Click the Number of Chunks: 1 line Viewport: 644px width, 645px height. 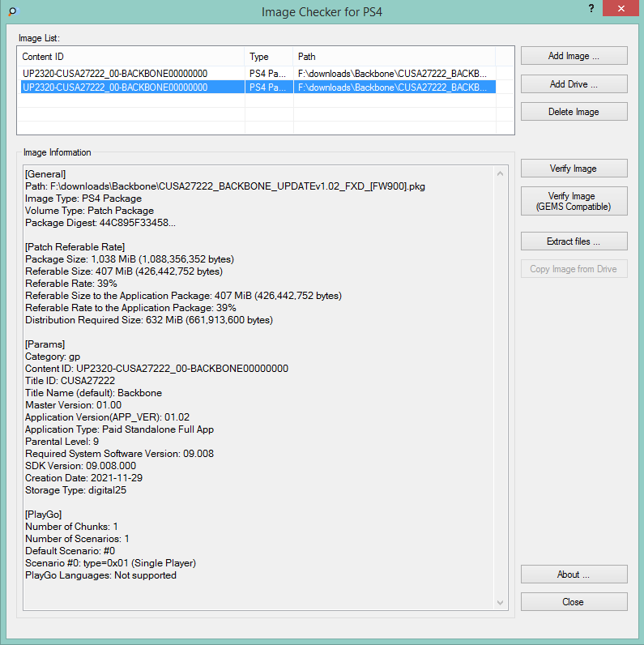pyautogui.click(x=71, y=527)
